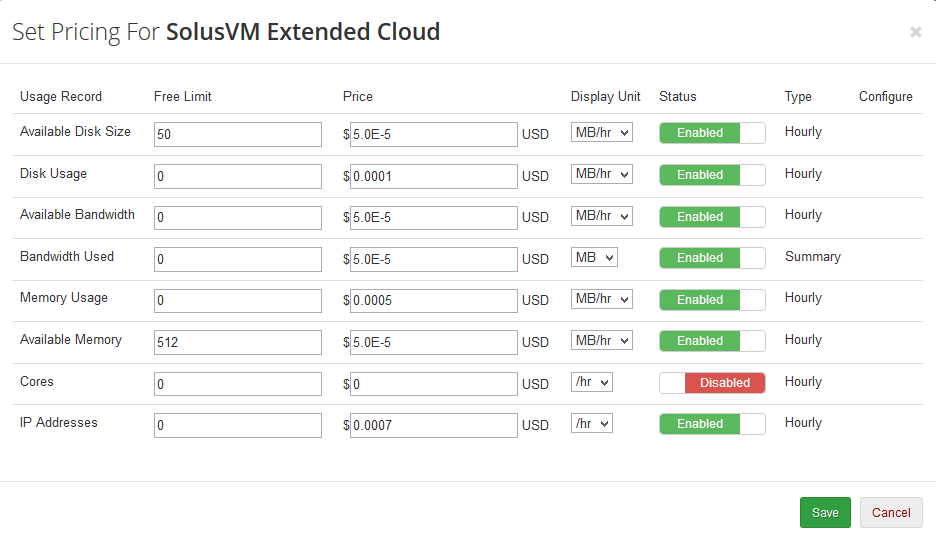
Task: Open IP Addresses /hr unit dropdown
Action: point(592,423)
